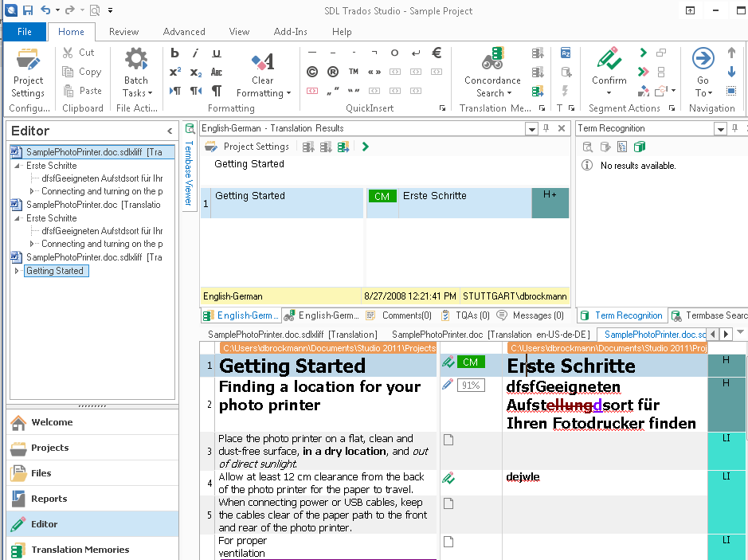Click Project Settings in Translation Results
The height and width of the screenshot is (560, 748).
pyautogui.click(x=247, y=147)
